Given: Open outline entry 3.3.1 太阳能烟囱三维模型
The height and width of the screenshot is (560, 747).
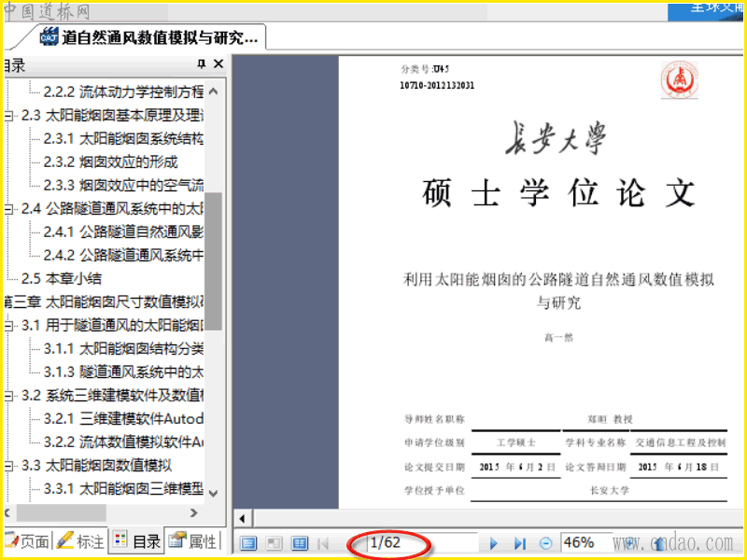Looking at the screenshot, I should click(123, 488).
